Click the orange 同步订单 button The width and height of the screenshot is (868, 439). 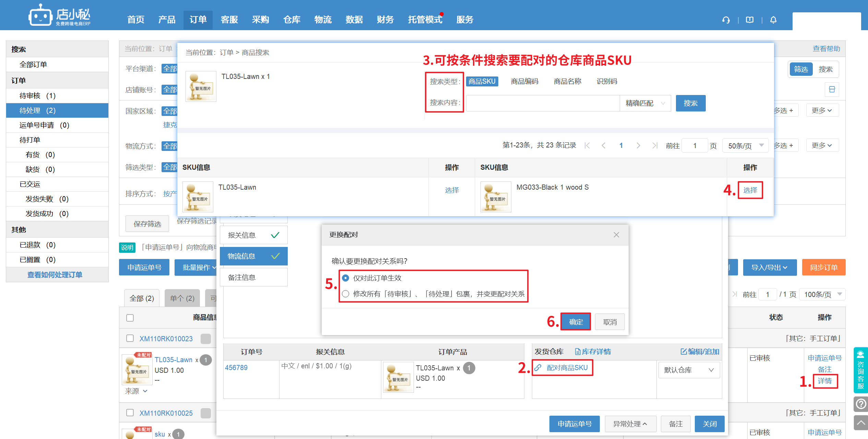pyautogui.click(x=823, y=268)
